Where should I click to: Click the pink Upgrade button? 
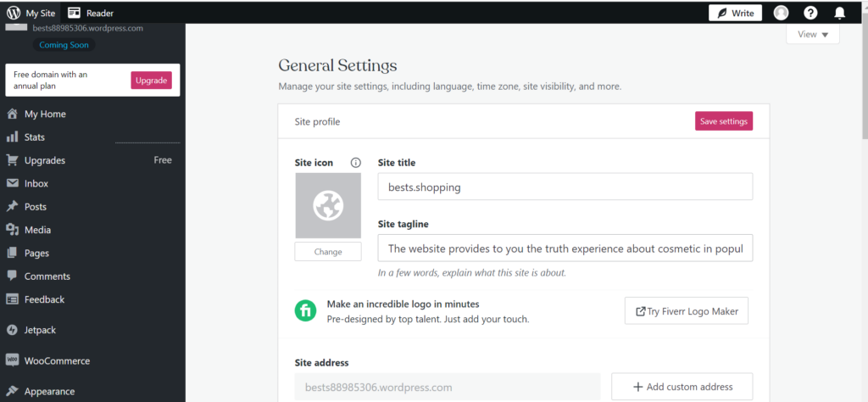(x=151, y=81)
